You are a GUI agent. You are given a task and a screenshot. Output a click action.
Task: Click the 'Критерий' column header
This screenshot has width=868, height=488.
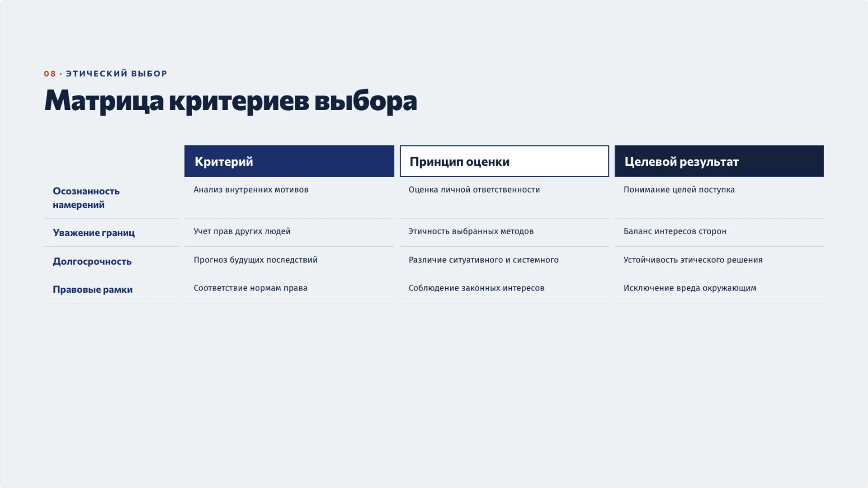point(289,161)
